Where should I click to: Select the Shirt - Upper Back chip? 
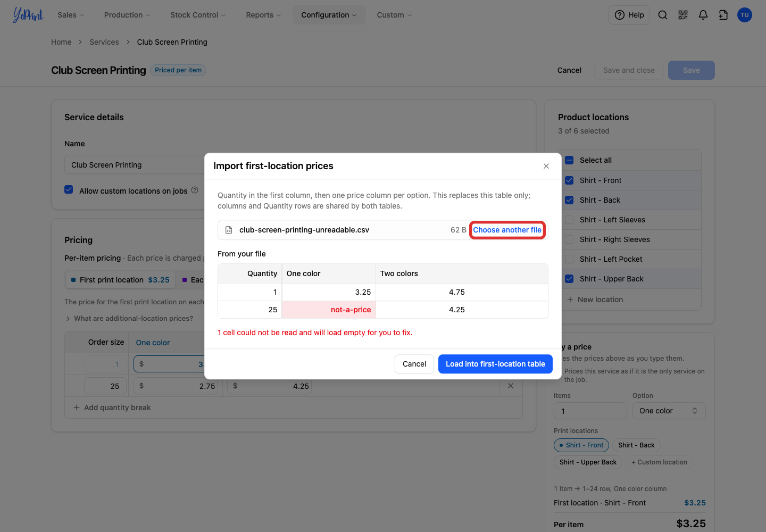588,462
